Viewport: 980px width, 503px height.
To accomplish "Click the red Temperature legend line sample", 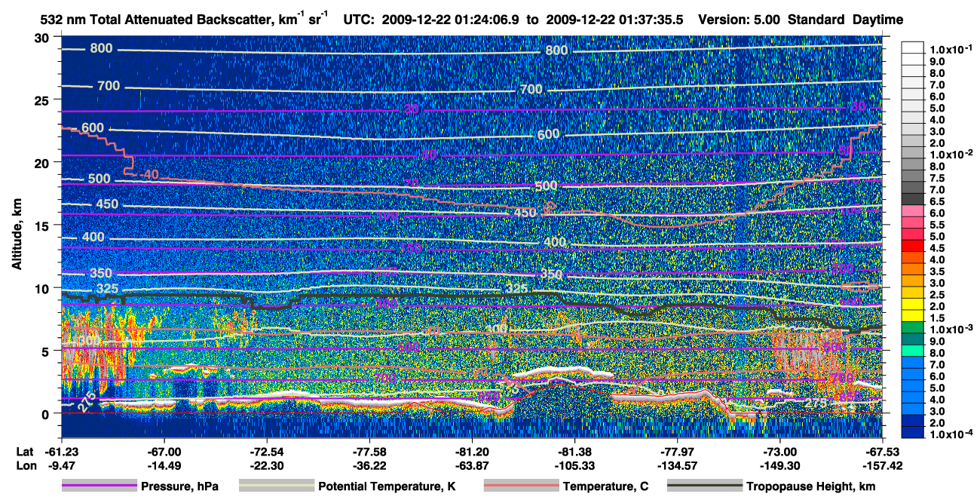I will pyautogui.click(x=520, y=486).
